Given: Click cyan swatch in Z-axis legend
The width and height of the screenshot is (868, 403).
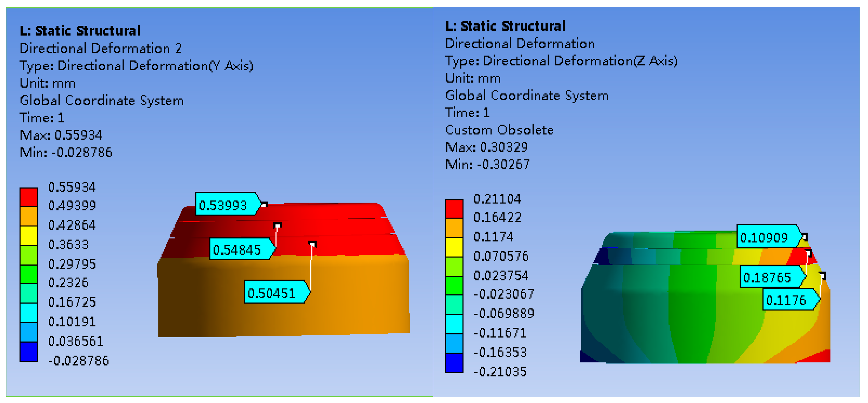Looking at the screenshot, I should click(454, 324).
